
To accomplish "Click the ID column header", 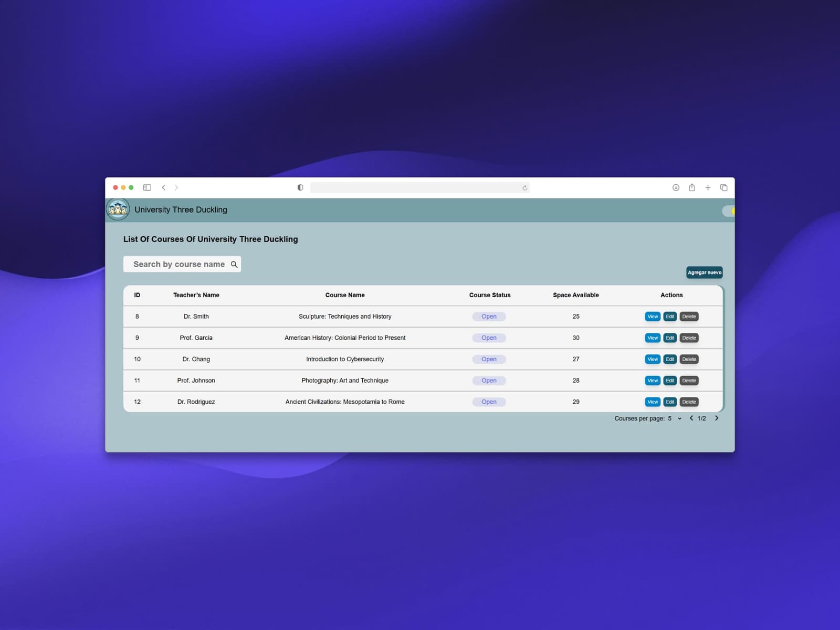I will pyautogui.click(x=137, y=295).
